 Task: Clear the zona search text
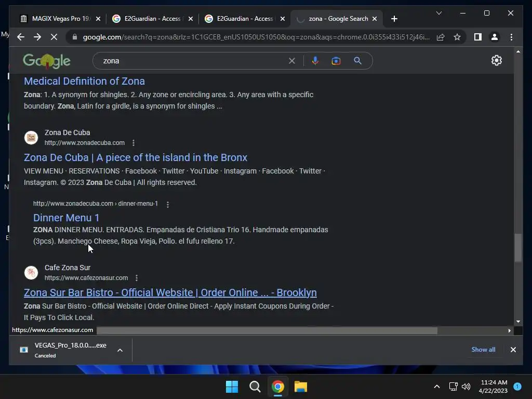pyautogui.click(x=292, y=61)
